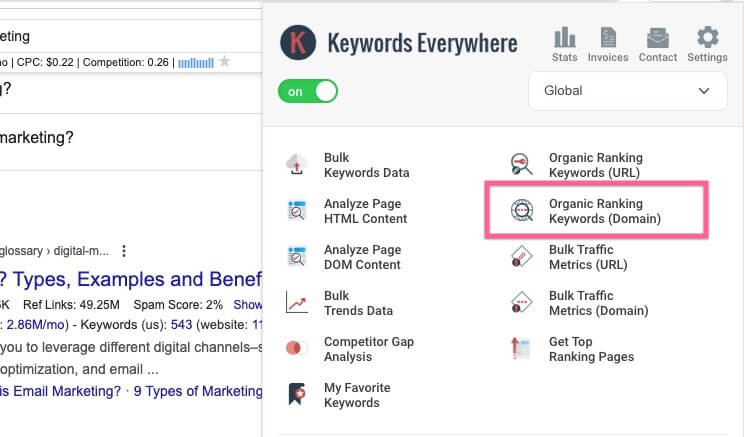Click the Organic Ranking Keywords (Domain) icon
This screenshot has width=744, height=437.
[521, 211]
